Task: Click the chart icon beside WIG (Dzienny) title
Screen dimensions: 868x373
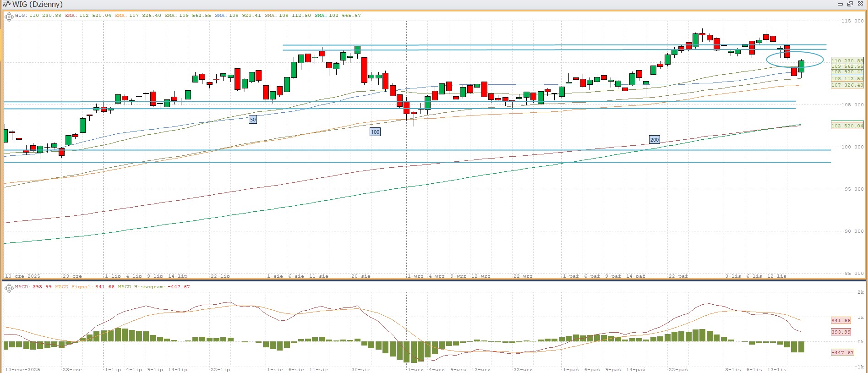Action: (x=6, y=4)
